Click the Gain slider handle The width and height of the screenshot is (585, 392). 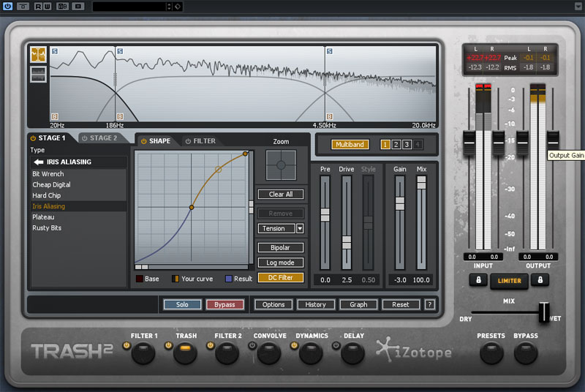pos(400,203)
